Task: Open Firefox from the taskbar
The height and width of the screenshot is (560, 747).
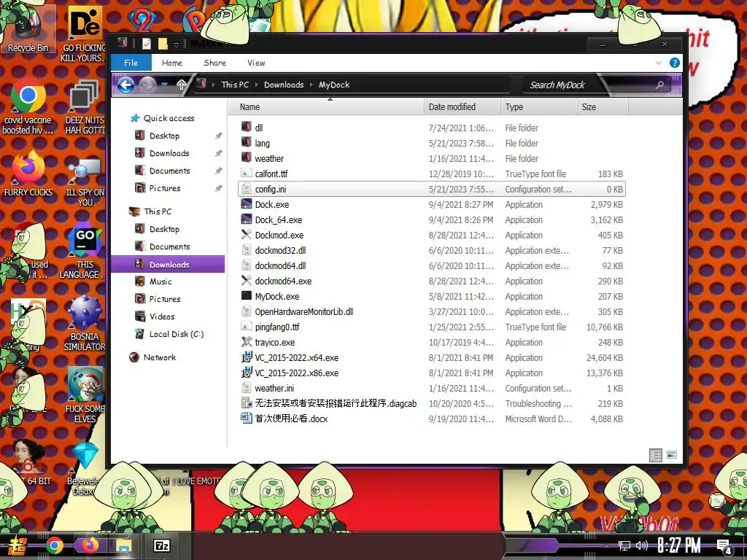Action: tap(89, 545)
